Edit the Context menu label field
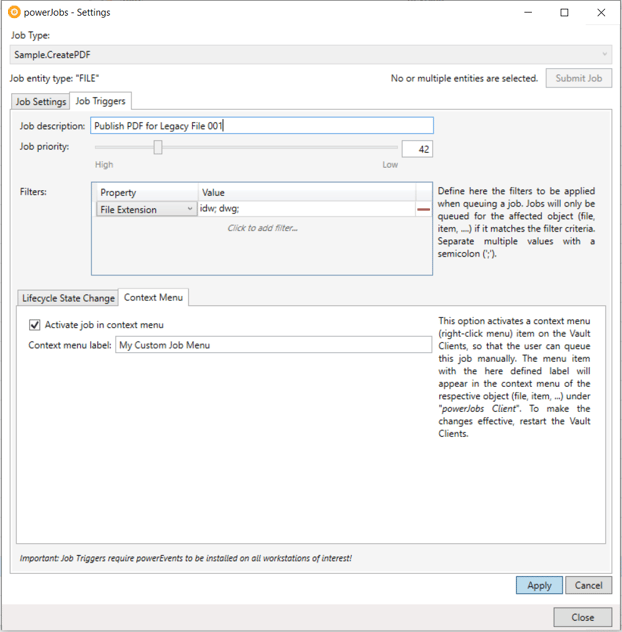 [273, 345]
